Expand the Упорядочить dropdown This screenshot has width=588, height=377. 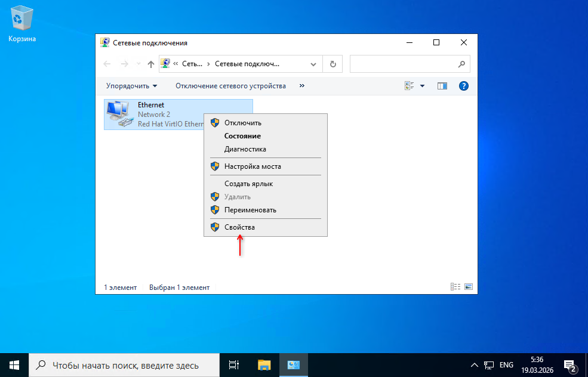[x=131, y=86]
